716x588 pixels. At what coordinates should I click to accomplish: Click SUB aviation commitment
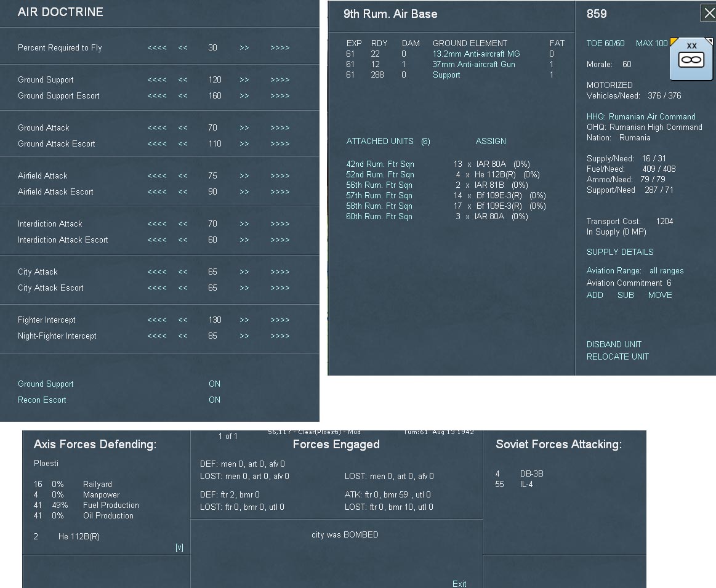pos(625,295)
